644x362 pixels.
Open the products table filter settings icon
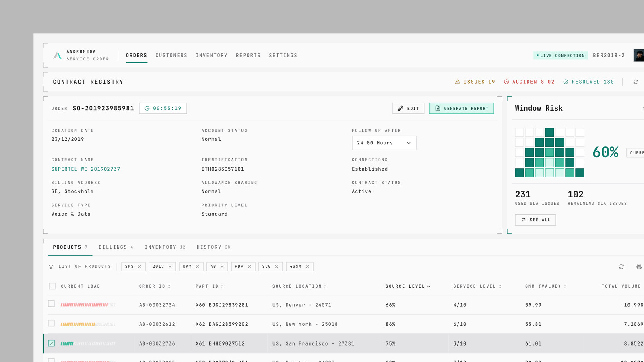pos(639,267)
